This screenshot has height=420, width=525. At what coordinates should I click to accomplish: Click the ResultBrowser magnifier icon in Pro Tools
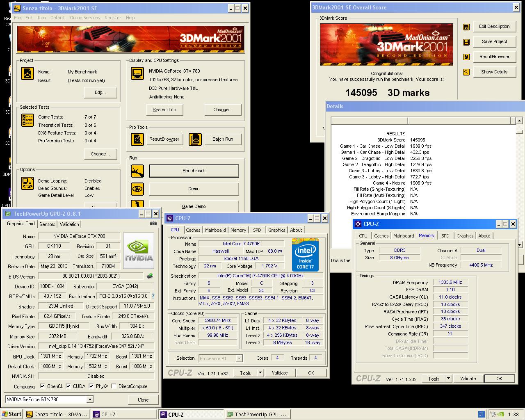(x=137, y=139)
